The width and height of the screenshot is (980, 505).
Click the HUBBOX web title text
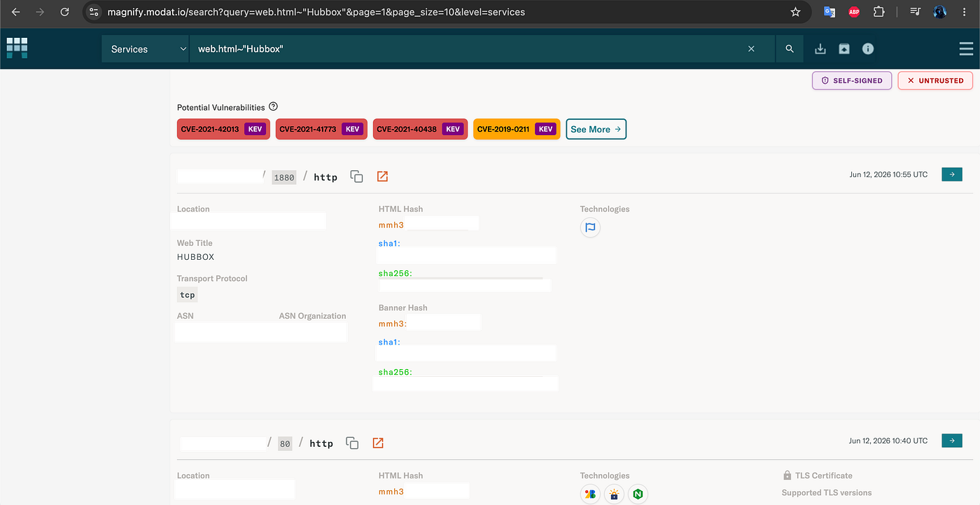196,257
